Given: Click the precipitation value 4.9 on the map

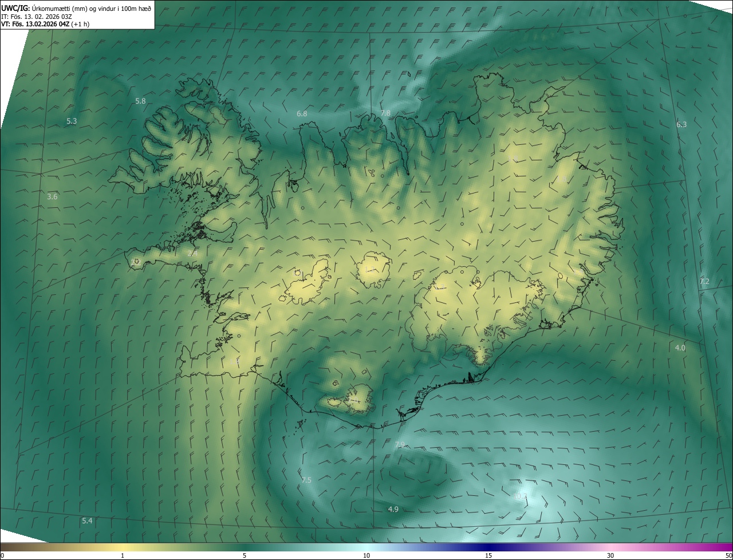Looking at the screenshot, I should 393,509.
